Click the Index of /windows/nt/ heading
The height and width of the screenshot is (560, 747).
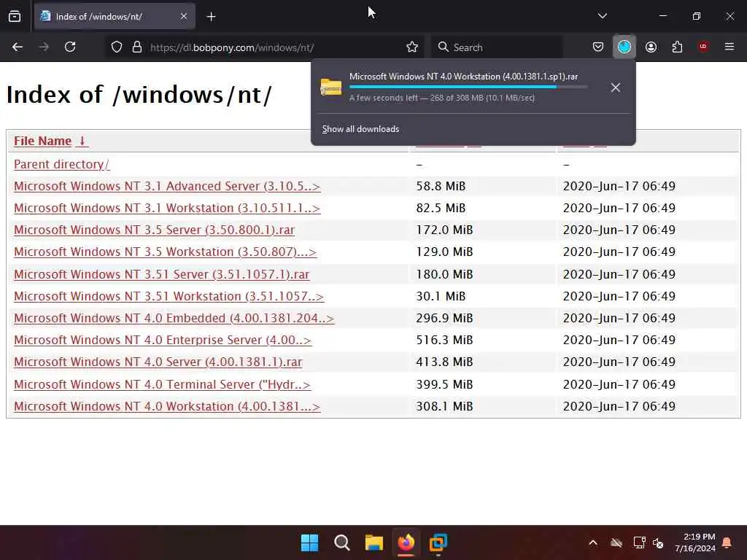pyautogui.click(x=139, y=94)
